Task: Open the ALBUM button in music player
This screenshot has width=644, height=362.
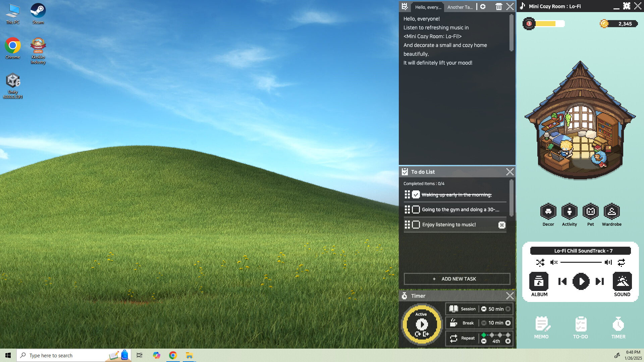Action: [539, 281]
